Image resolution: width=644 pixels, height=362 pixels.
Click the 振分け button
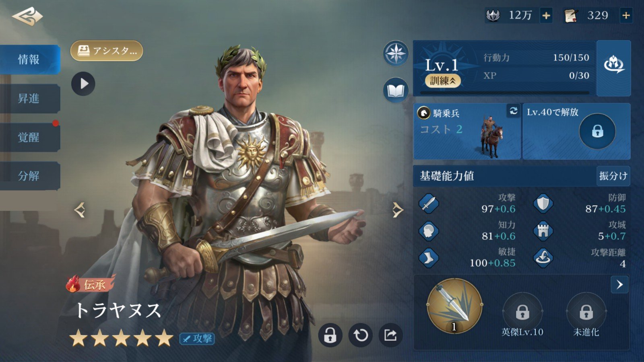pyautogui.click(x=613, y=176)
